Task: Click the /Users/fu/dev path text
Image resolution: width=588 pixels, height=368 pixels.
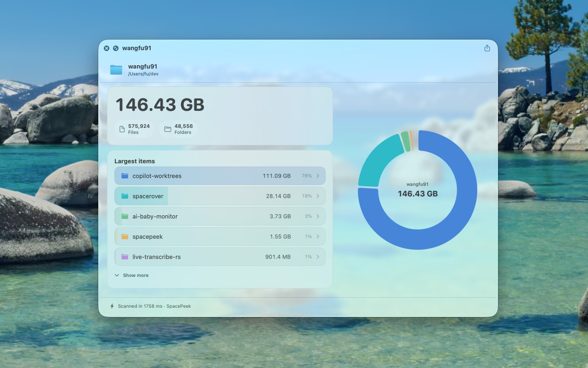Action: coord(143,74)
